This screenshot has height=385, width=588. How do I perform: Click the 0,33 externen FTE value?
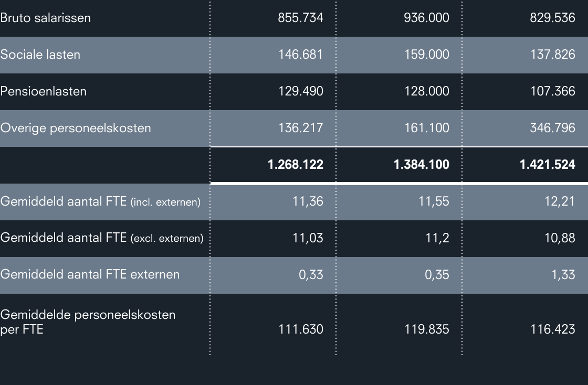coord(311,274)
